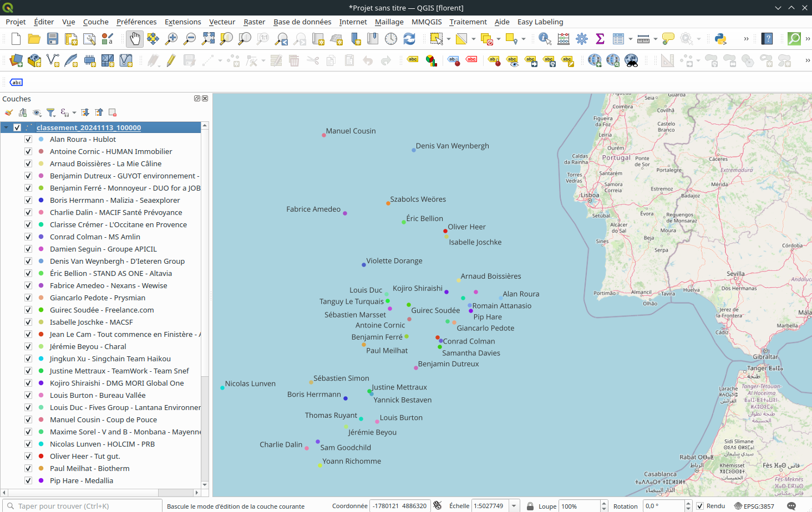Viewport: 812px width, 512px height.
Task: Click the red symbol swatch for Oliver Heer
Action: 41,456
